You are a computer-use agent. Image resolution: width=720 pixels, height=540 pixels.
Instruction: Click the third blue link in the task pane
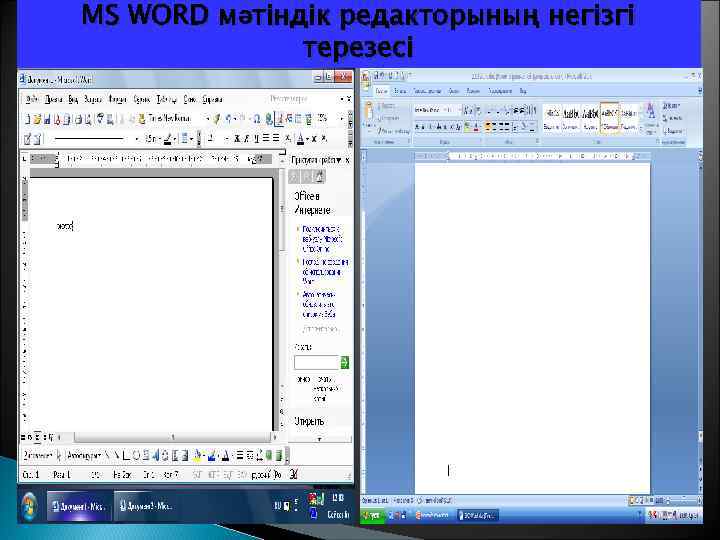coord(319,304)
